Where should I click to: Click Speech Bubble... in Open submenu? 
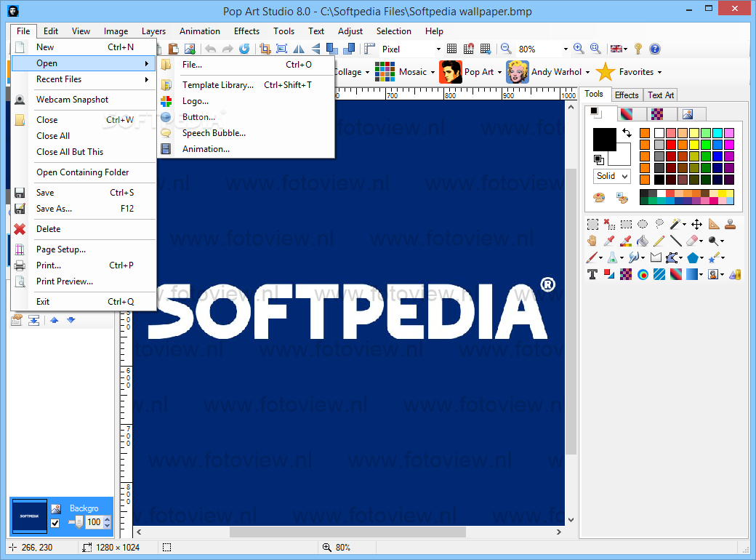click(247, 133)
